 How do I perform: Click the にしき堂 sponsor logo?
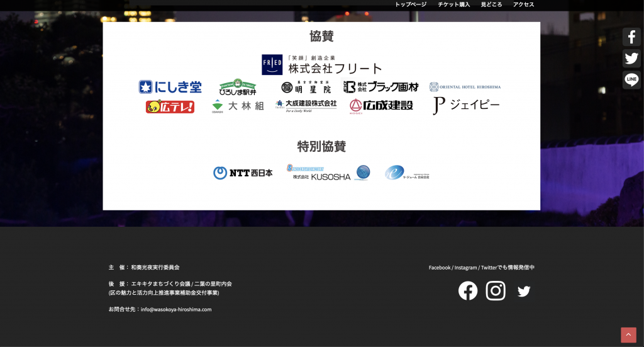pyautogui.click(x=170, y=87)
